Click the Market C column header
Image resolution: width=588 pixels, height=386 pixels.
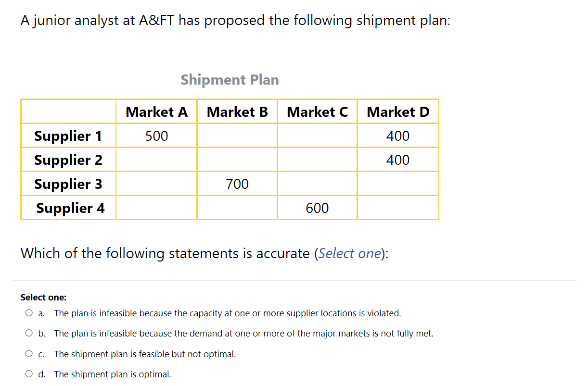317,112
